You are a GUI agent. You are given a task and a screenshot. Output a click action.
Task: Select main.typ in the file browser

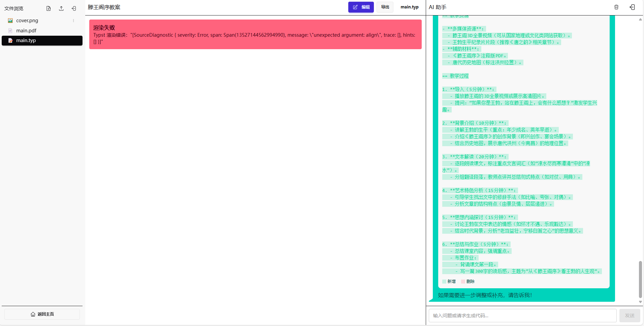coord(26,40)
